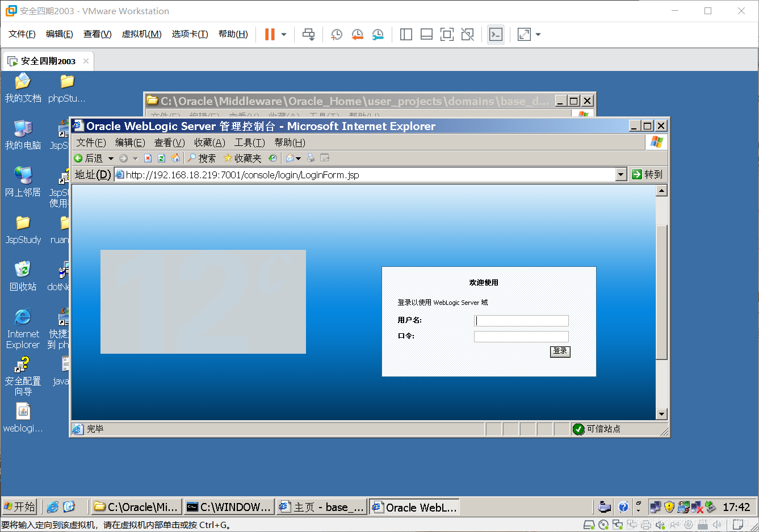Click the Unity mode icon in VMware toolbar
759x532 pixels.
tap(467, 35)
